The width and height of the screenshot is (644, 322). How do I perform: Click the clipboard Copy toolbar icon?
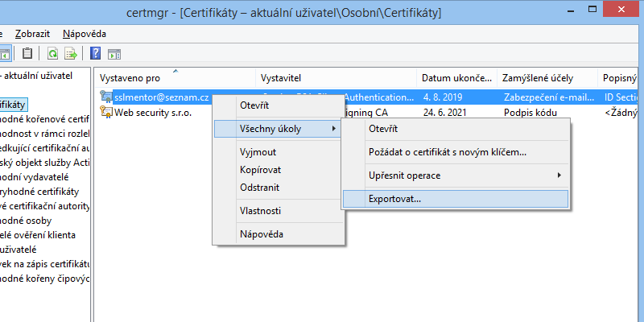point(28,54)
